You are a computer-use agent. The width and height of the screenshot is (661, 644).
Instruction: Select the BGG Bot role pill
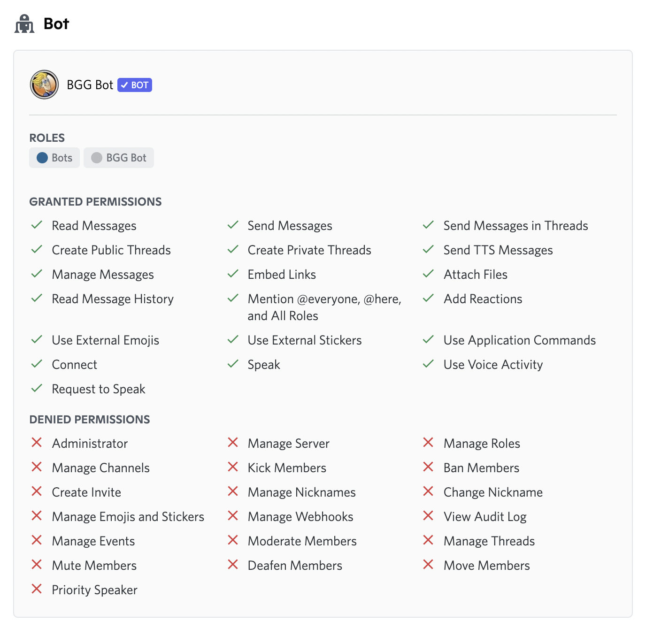pos(118,157)
